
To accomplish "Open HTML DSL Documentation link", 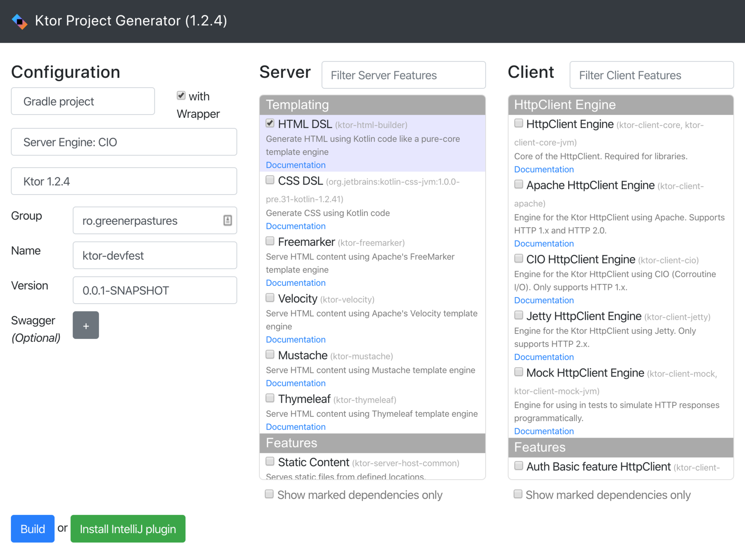I will 296,165.
